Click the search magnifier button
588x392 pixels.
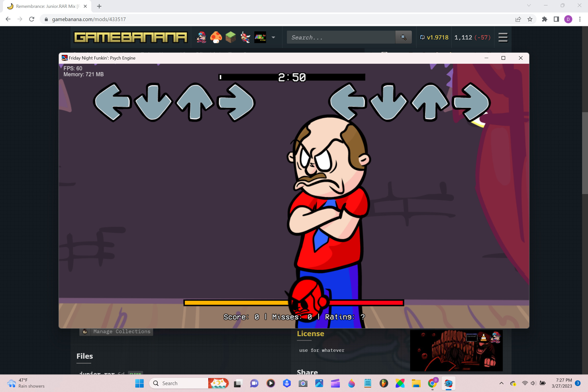click(403, 37)
